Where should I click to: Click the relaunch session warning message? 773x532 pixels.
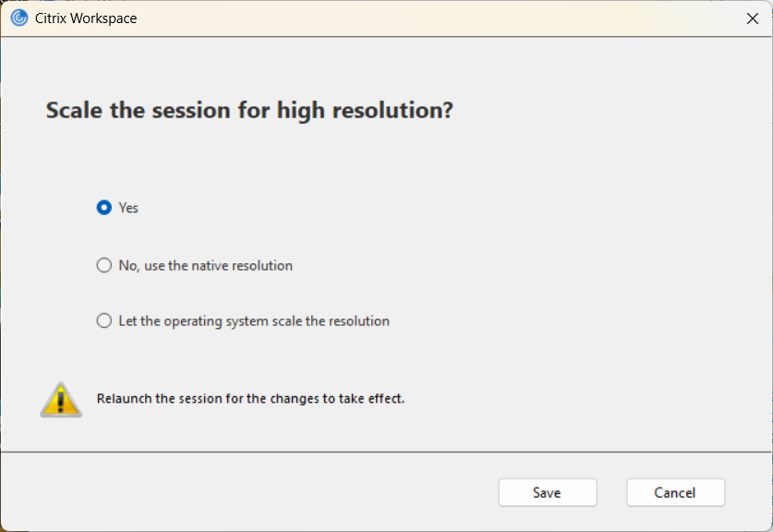(x=250, y=399)
